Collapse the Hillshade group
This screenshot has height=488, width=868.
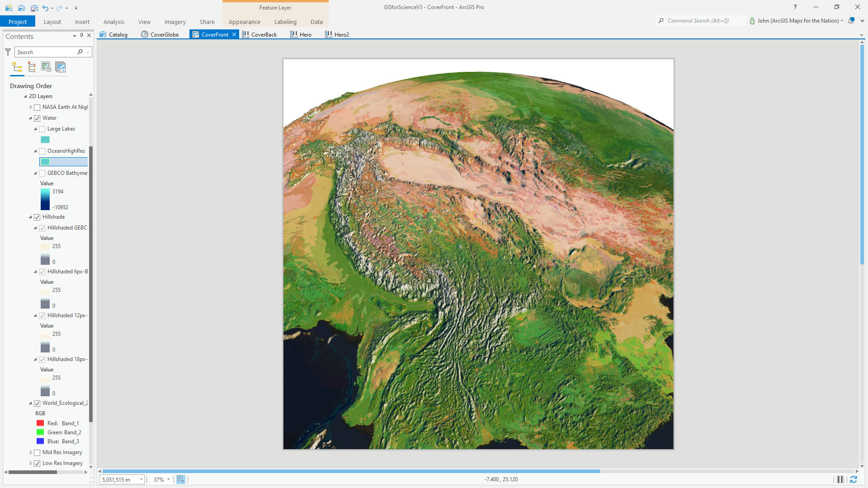31,217
